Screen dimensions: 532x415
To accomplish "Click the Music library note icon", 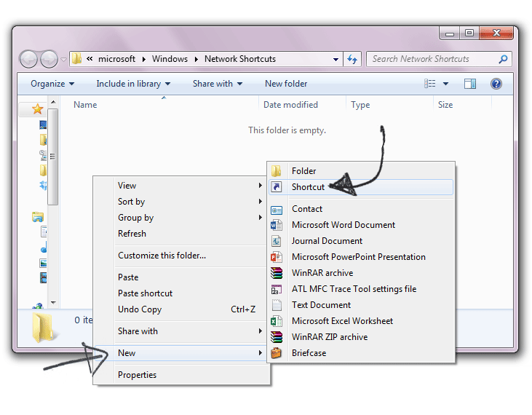I will tap(44, 248).
